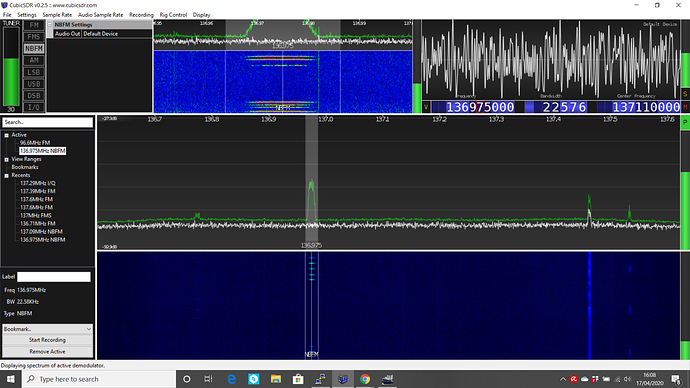This screenshot has height=388, width=690.
Task: Open the File menu
Action: point(7,15)
